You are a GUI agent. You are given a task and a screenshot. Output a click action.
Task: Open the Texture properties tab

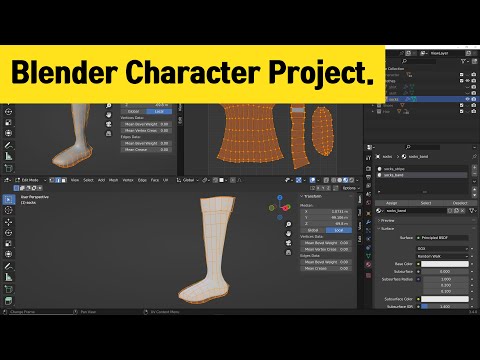point(368,275)
